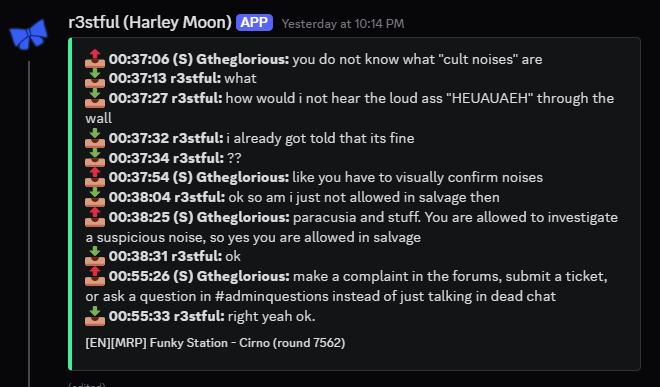Viewport: 660px width, 387px height.
Task: Click the gray reply thread line below the avatar
Action: [x=29, y=224]
